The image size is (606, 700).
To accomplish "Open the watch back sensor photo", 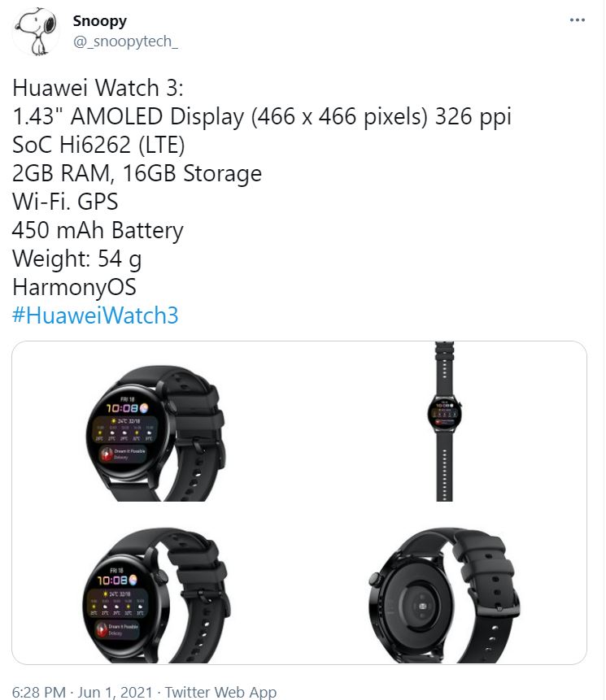I will [x=443, y=584].
